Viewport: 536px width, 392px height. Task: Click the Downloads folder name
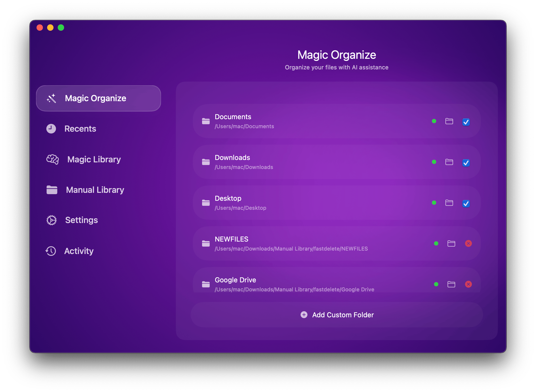(x=233, y=158)
